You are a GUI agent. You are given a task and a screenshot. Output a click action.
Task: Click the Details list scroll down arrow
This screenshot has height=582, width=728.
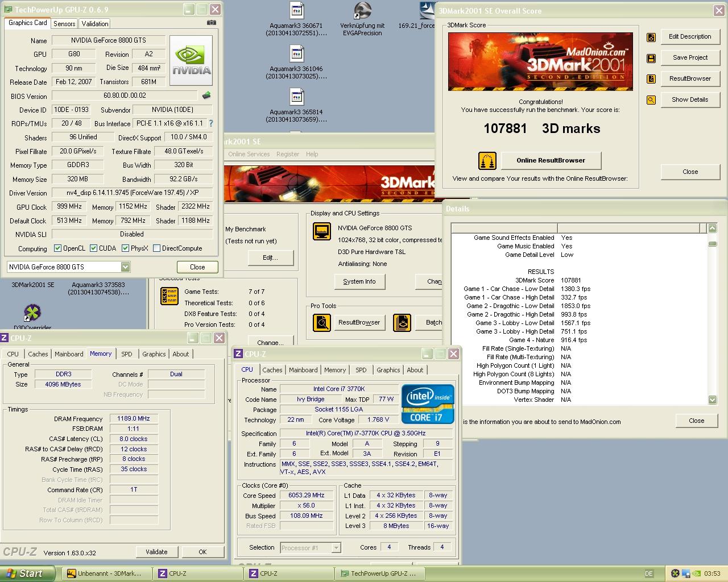[x=712, y=400]
